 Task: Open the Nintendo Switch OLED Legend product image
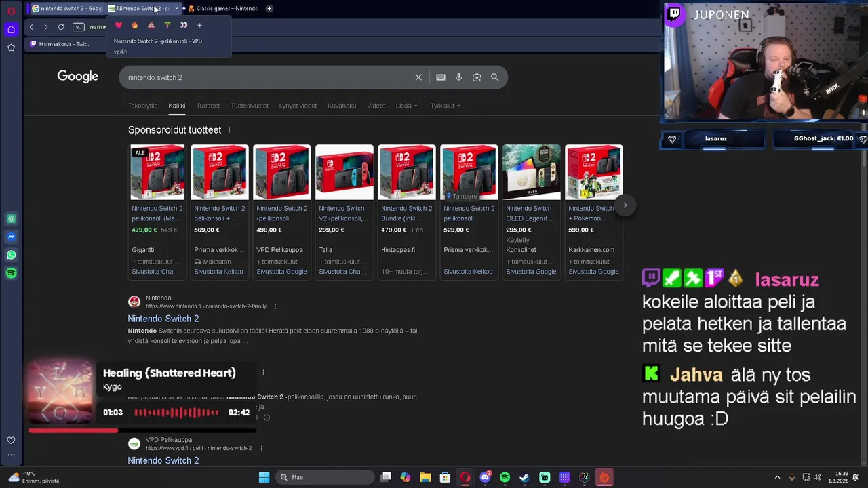coord(532,172)
